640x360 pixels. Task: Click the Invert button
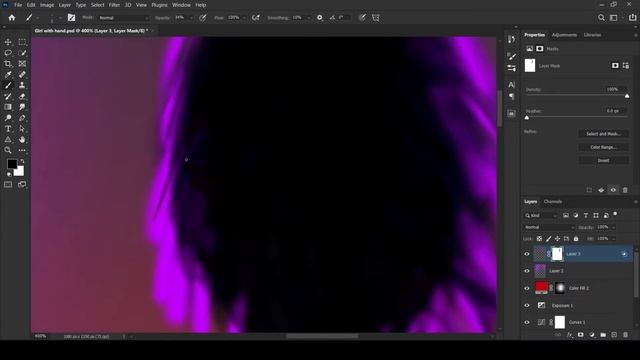(603, 161)
